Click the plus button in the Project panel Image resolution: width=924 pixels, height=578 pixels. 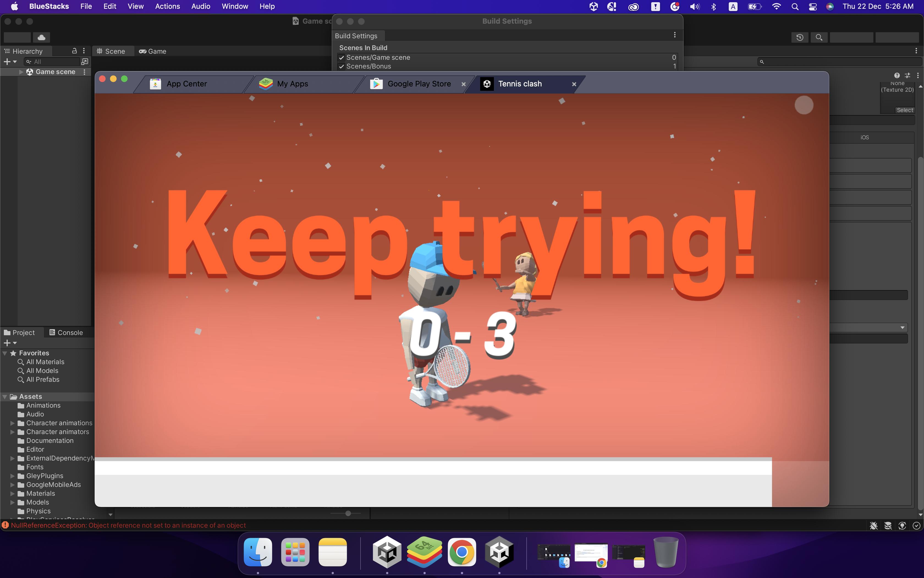[x=7, y=343]
